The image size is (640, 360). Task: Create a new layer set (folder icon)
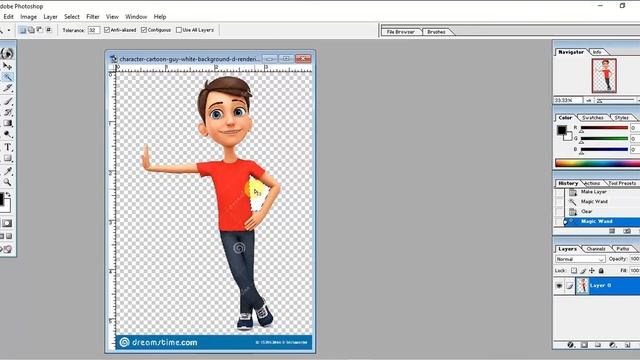tap(598, 345)
